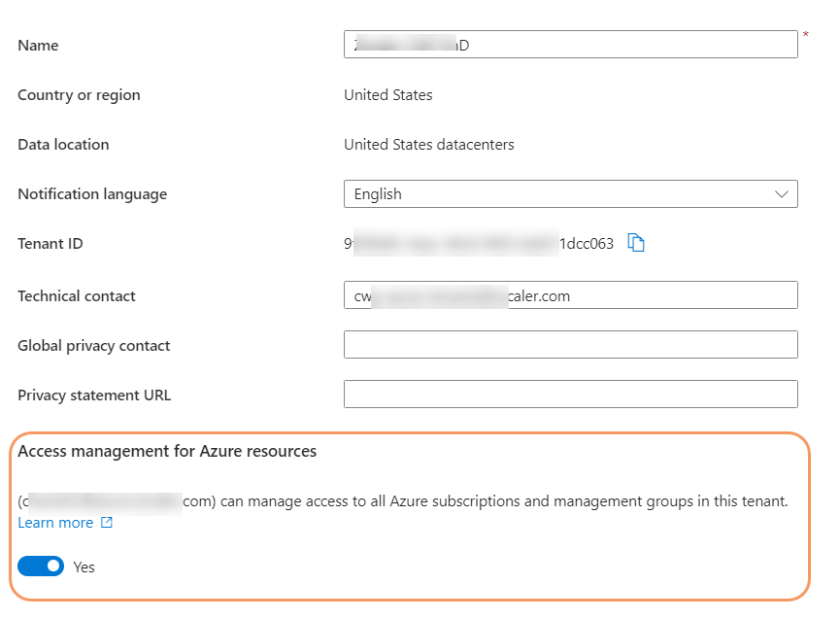840x619 pixels.
Task: Copy the Tenant ID value to clipboard
Action: point(636,243)
